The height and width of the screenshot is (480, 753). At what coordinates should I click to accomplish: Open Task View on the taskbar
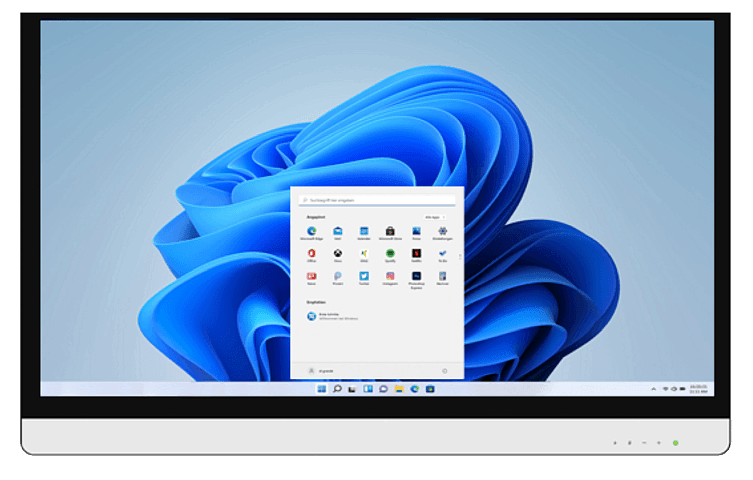(352, 389)
